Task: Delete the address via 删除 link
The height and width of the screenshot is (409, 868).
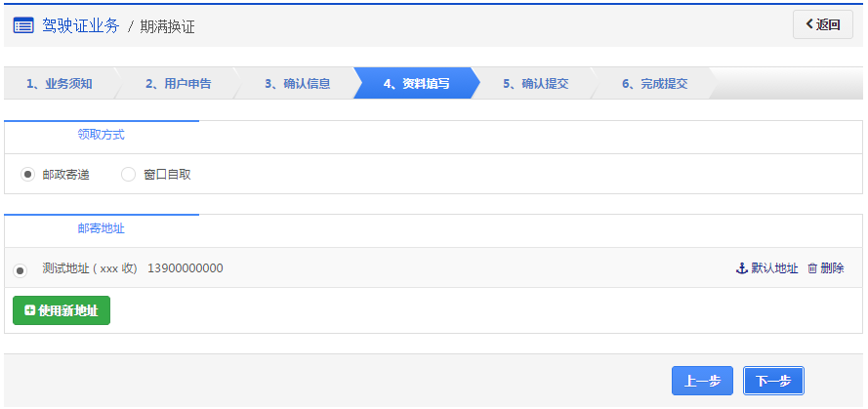Action: coord(832,268)
